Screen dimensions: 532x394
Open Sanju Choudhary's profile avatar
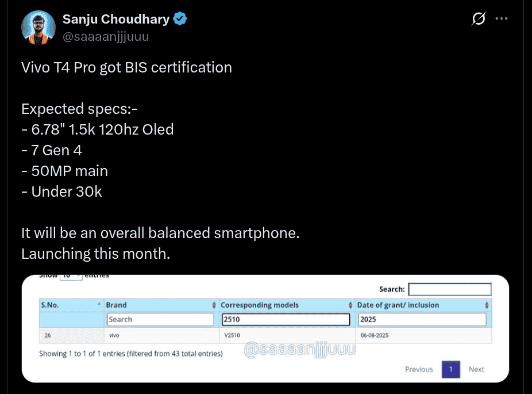(38, 26)
